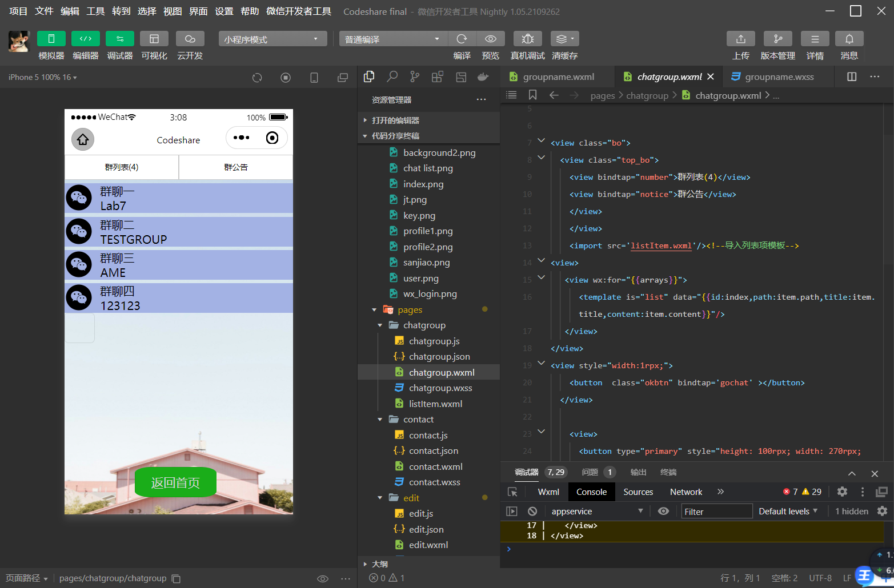This screenshot has width=894, height=588.
Task: Open the notifications (消息) bell
Action: pyautogui.click(x=849, y=38)
